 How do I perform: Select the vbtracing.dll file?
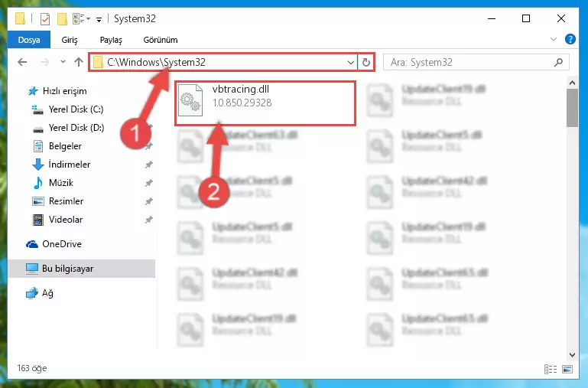click(x=265, y=103)
